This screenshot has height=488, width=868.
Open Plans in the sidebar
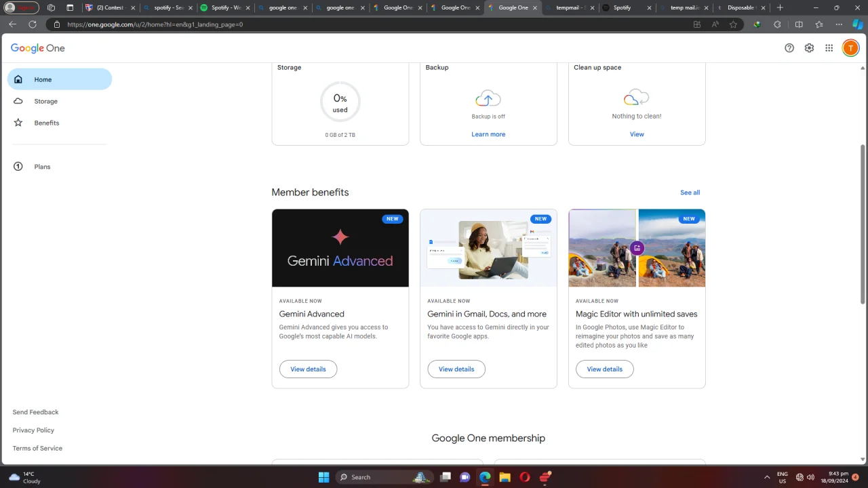coord(60,167)
